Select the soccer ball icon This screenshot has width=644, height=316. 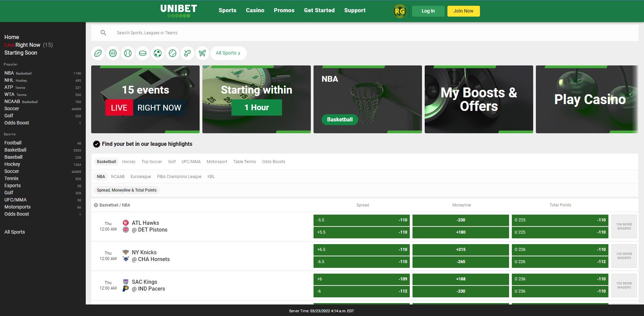[x=158, y=53]
